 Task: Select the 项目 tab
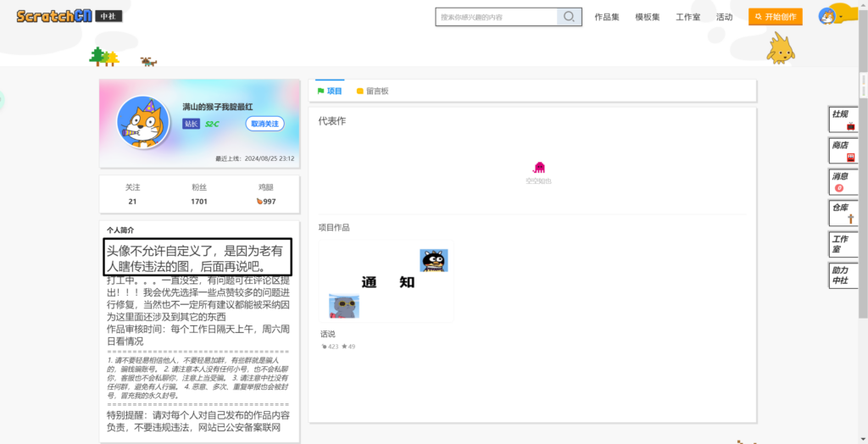click(330, 91)
